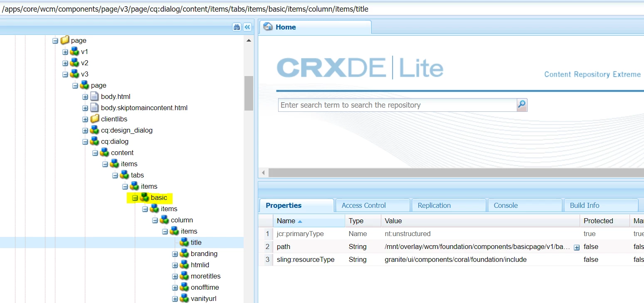Expand the body.html node
The height and width of the screenshot is (303, 644).
click(85, 97)
